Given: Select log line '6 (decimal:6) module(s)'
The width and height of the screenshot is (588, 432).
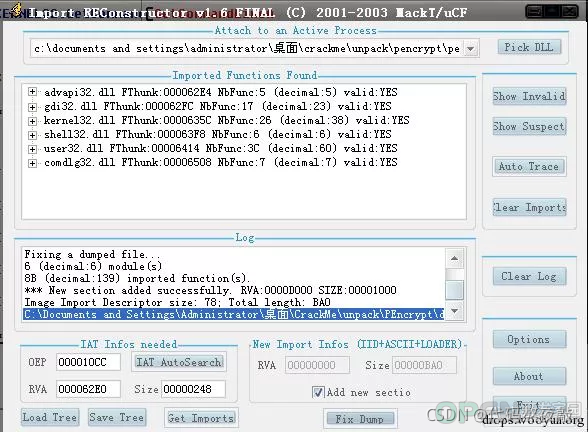Looking at the screenshot, I should coord(93,266).
